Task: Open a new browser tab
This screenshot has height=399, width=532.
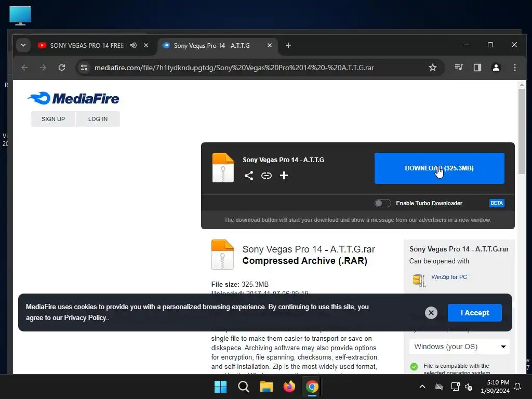Action: coord(288,45)
